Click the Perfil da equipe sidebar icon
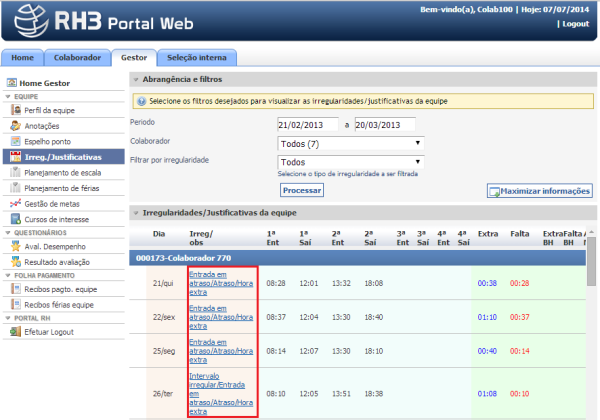Image resolution: width=600 pixels, height=420 pixels. point(16,111)
